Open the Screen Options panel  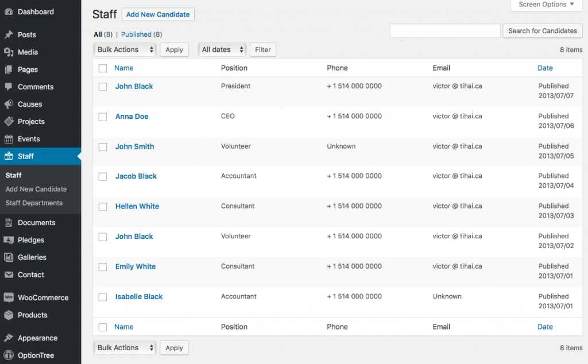[544, 5]
